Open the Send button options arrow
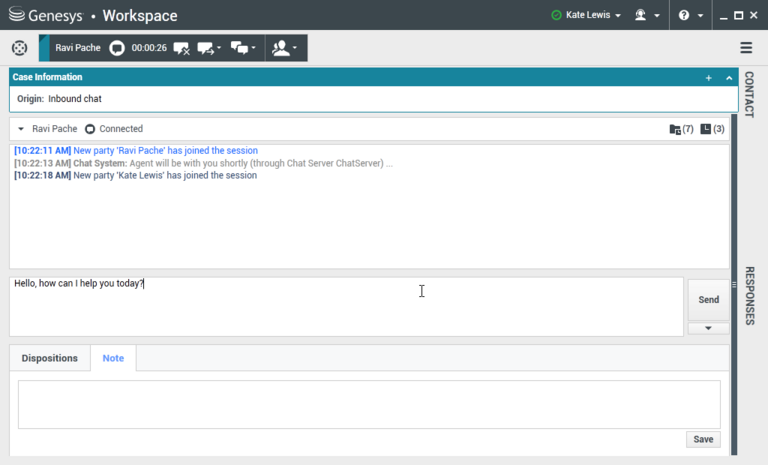Viewport: 768px width, 465px height. point(708,328)
